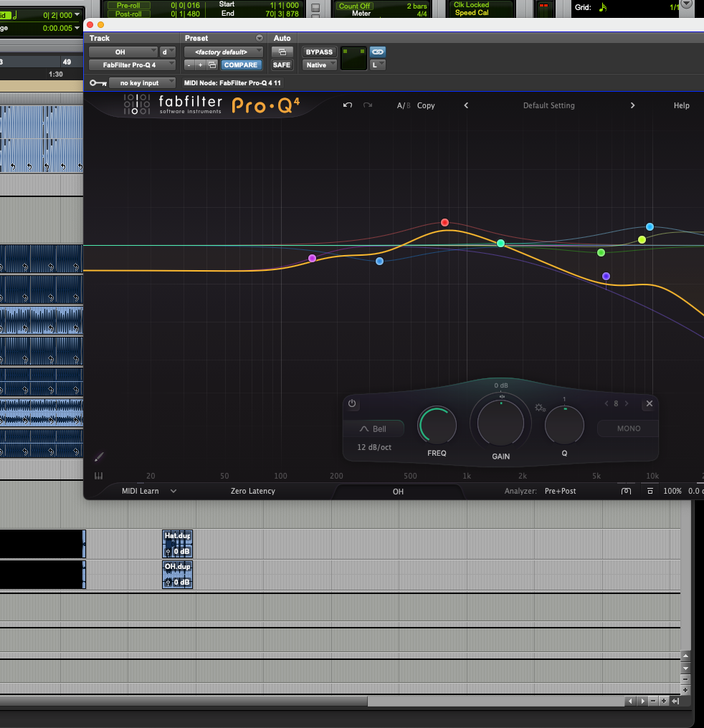Select the OH instance tab
Viewport: 704px width, 728px height.
(x=398, y=492)
